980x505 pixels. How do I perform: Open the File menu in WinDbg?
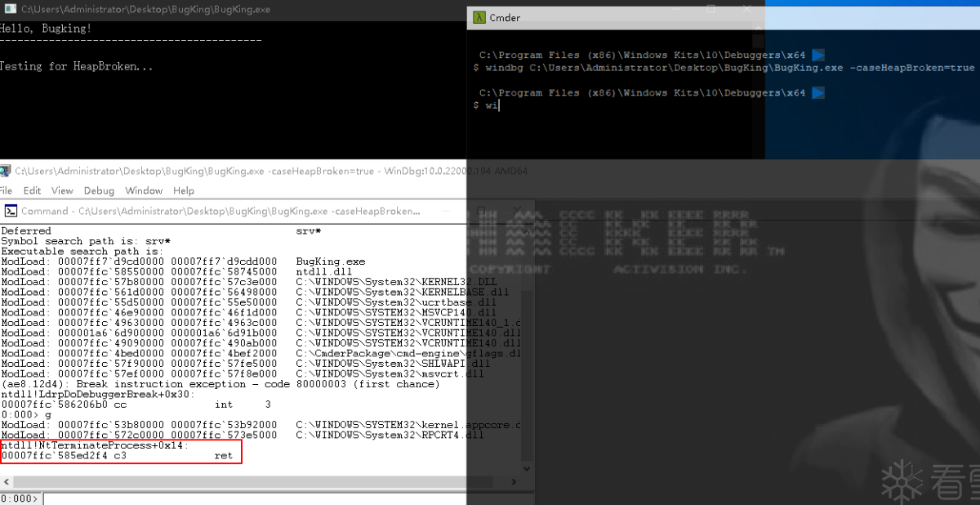tap(6, 190)
